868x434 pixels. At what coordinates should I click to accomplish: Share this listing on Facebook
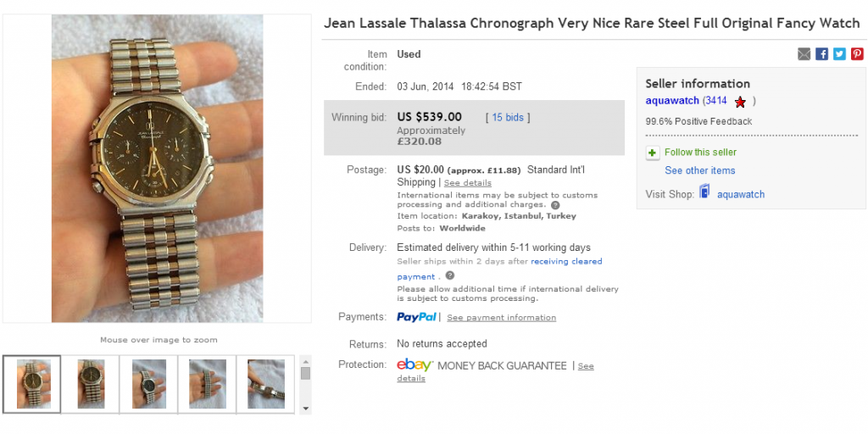click(821, 54)
